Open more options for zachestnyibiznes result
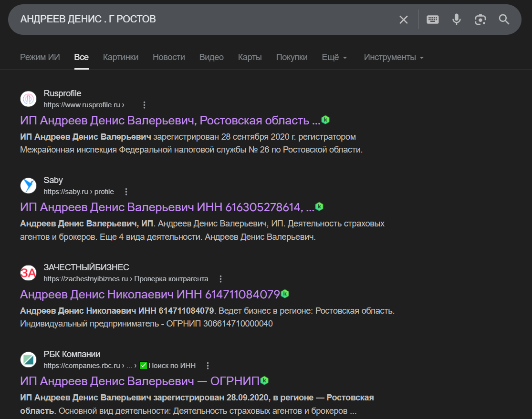The height and width of the screenshot is (419, 532). (x=220, y=279)
